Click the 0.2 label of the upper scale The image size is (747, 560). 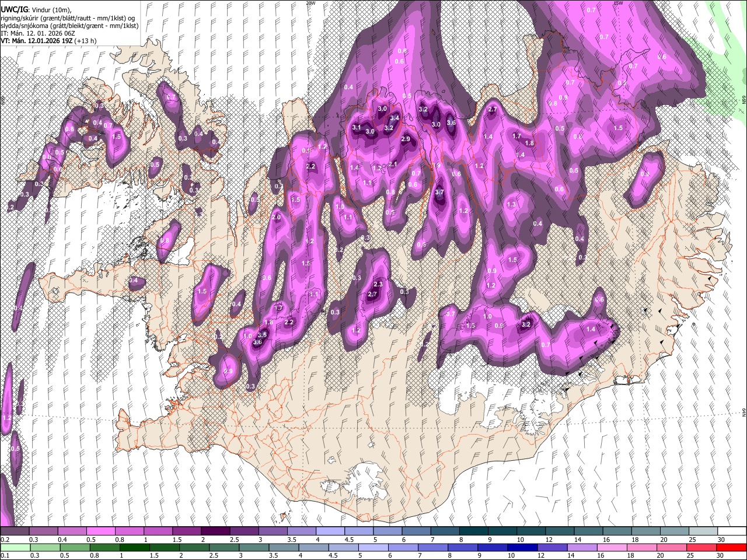tap(5, 540)
